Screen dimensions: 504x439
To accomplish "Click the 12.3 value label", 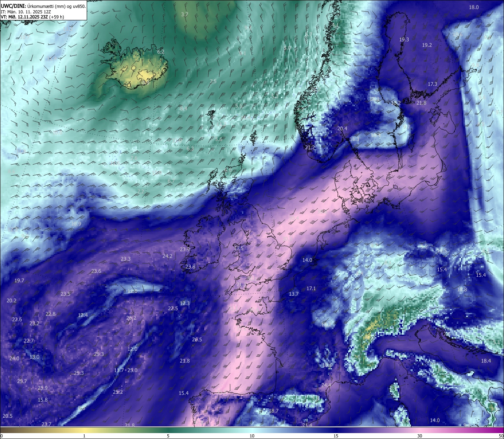I will pos(185,303).
